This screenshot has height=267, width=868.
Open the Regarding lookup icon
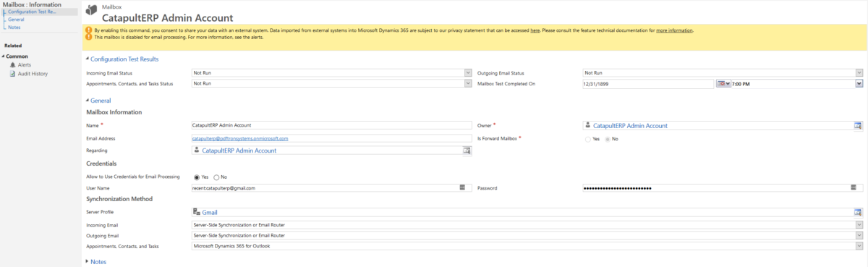(467, 151)
